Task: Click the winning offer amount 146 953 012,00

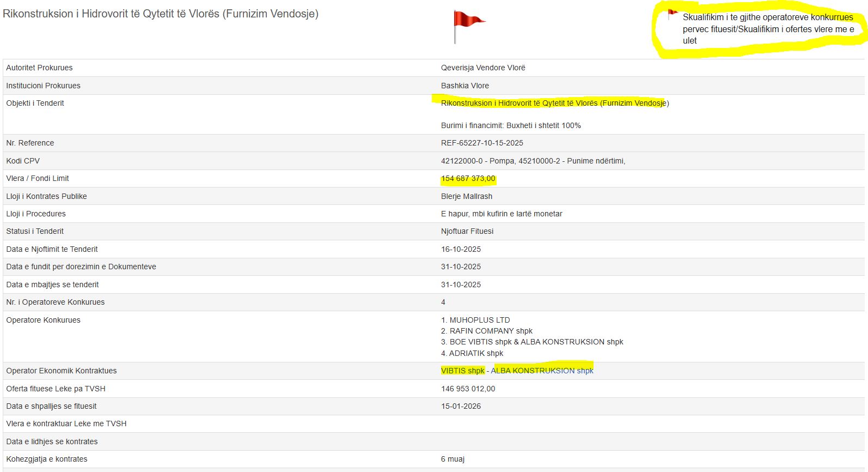Action: click(x=468, y=389)
